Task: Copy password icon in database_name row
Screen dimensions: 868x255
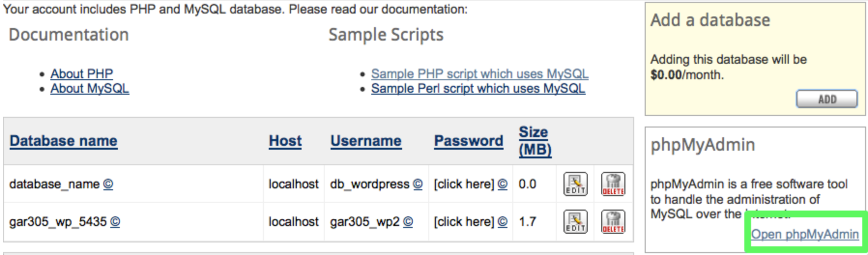Action: [503, 184]
